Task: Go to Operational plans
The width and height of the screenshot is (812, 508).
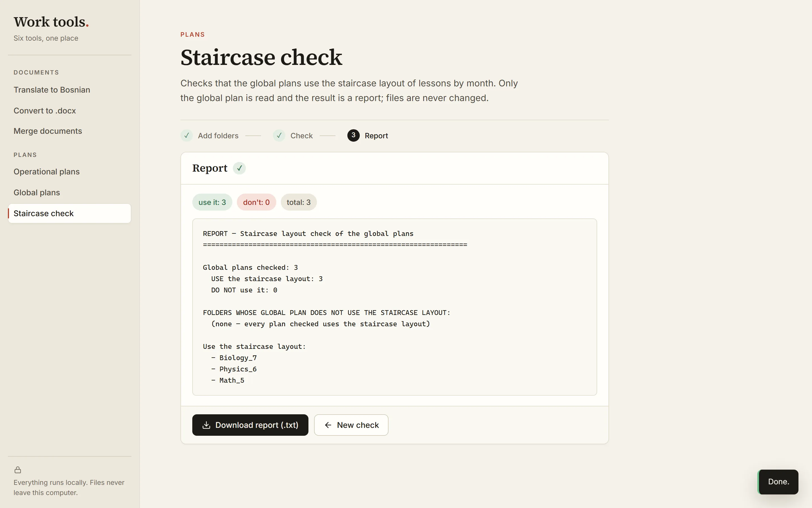Action: (69, 172)
